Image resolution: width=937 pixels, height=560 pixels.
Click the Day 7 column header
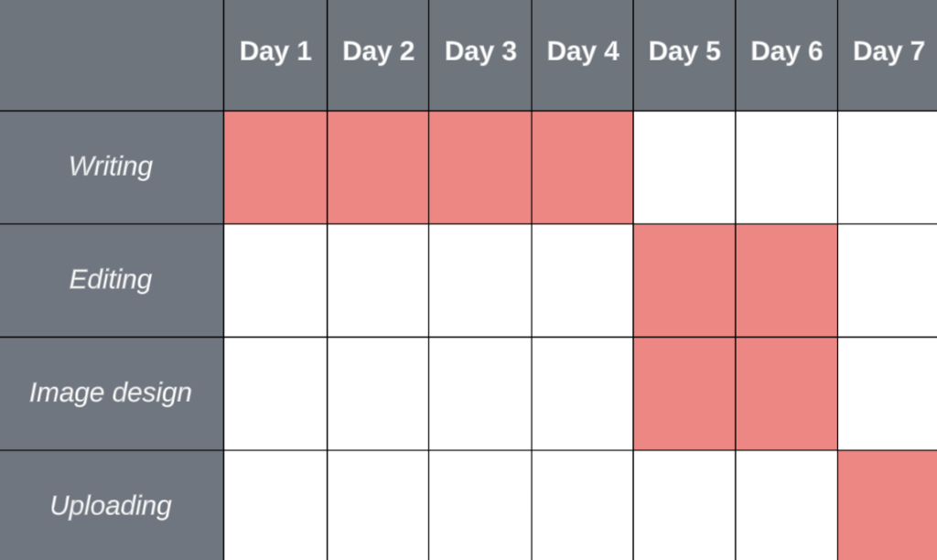(888, 53)
